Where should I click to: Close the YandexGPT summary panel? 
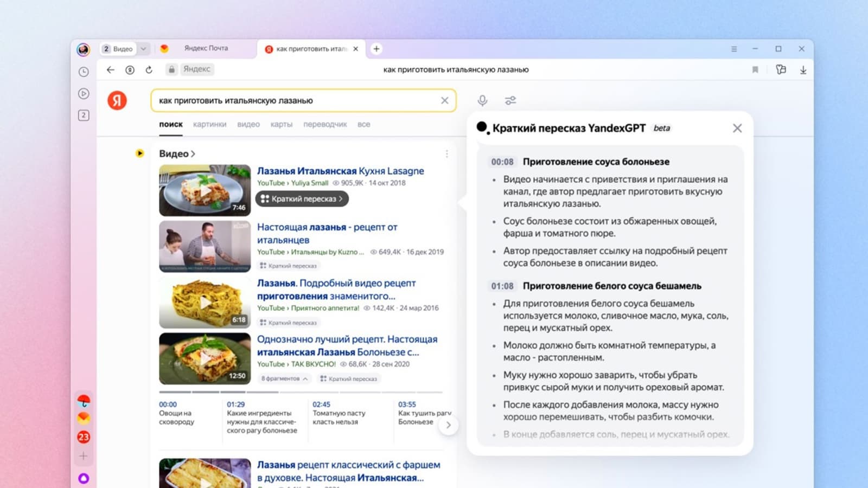coord(737,129)
